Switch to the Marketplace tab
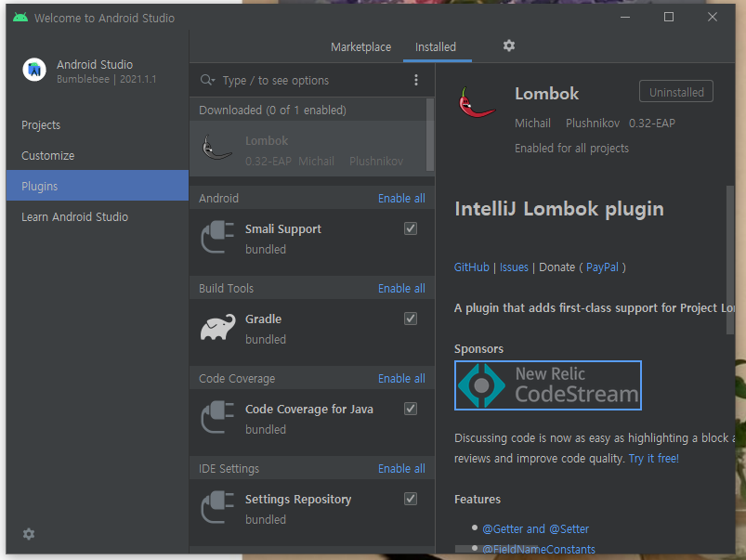Screen dimensions: 746x560 (x=361, y=47)
